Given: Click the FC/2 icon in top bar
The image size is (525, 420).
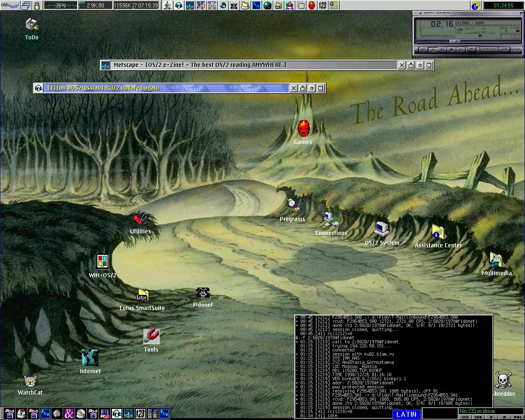Looking at the screenshot, I should pos(256,6).
